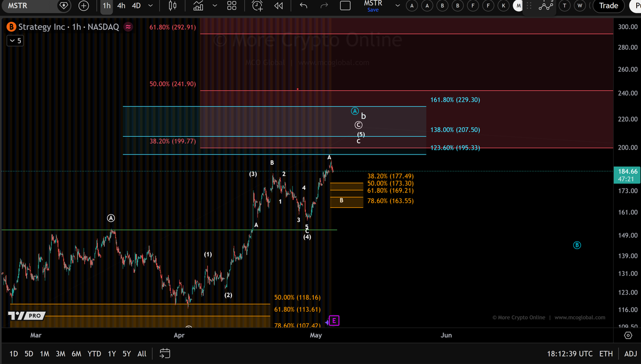This screenshot has width=641, height=364.
Task: Open timezone menu at 18:12:39 UTC
Action: point(570,354)
